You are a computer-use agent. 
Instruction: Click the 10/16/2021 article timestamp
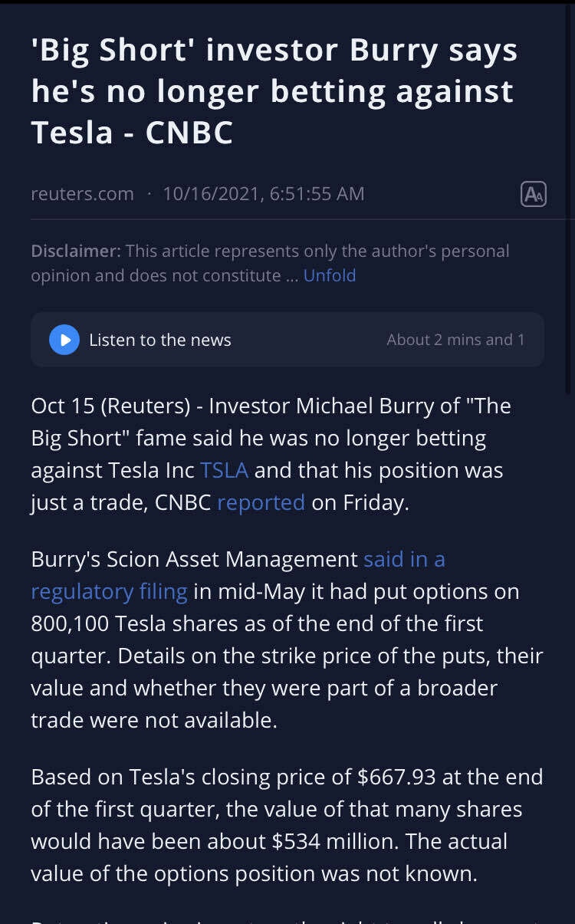(x=263, y=194)
